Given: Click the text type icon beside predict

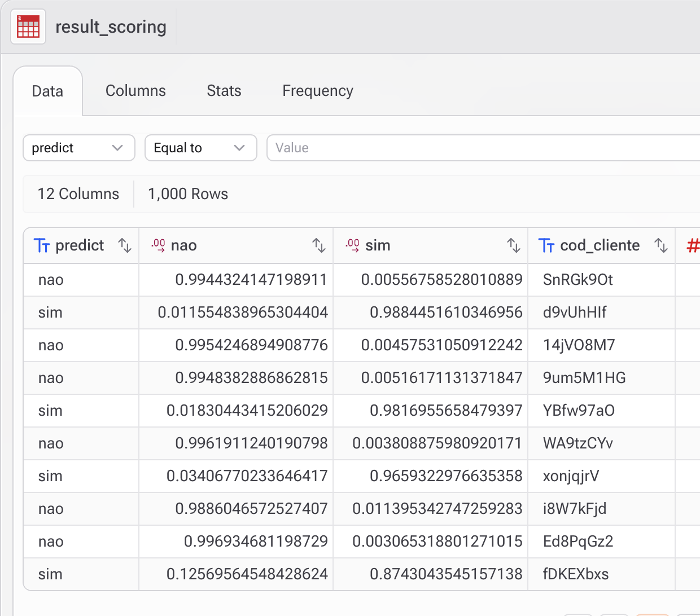Looking at the screenshot, I should (42, 245).
